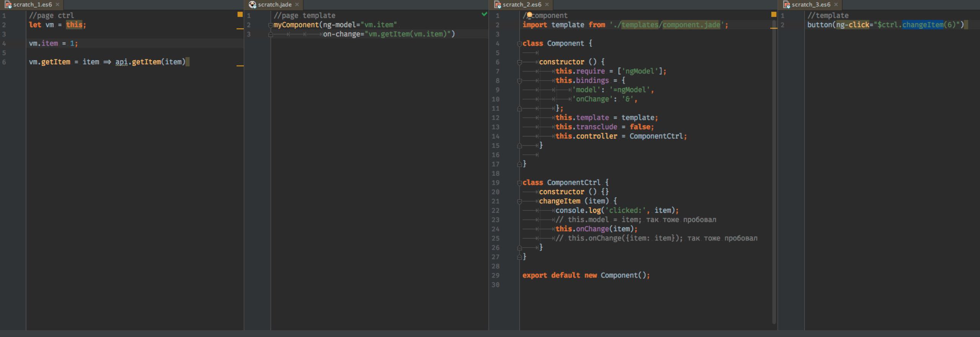980x337 pixels.
Task: Click the scratch_3.es6 file type icon
Action: (787, 5)
